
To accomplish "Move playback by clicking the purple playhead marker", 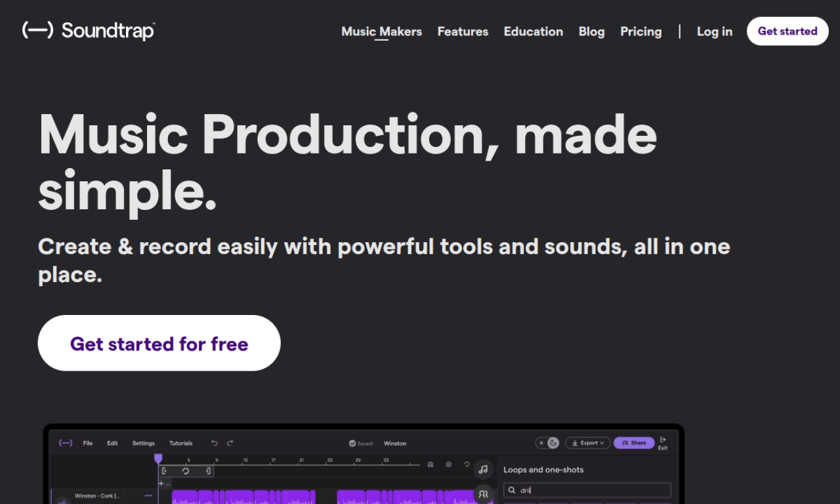I will click(x=158, y=457).
